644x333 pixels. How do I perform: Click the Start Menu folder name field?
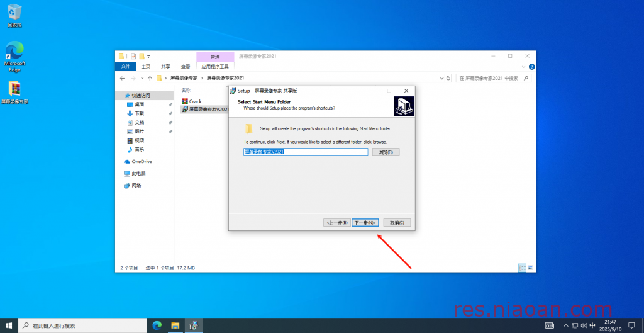306,152
